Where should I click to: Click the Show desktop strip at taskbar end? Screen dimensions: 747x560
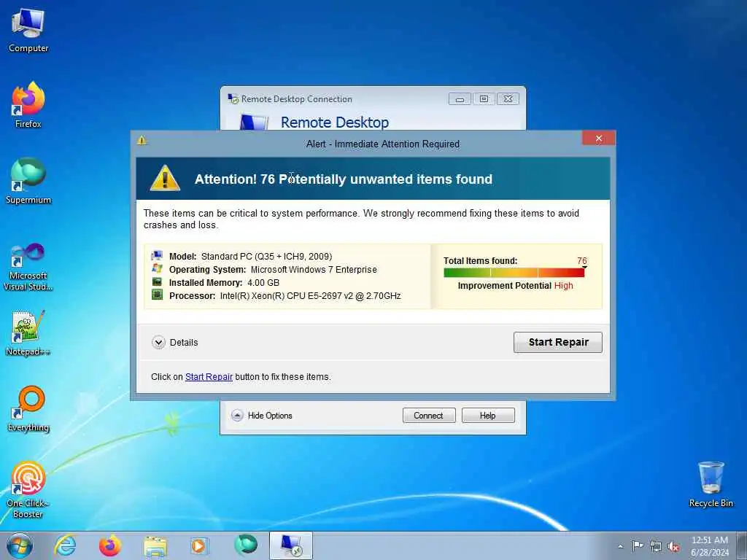click(742, 545)
